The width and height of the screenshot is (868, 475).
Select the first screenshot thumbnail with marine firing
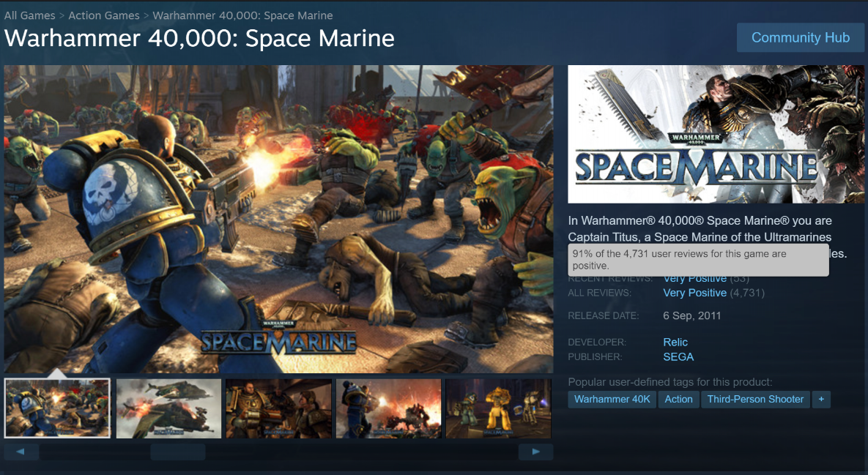click(58, 408)
